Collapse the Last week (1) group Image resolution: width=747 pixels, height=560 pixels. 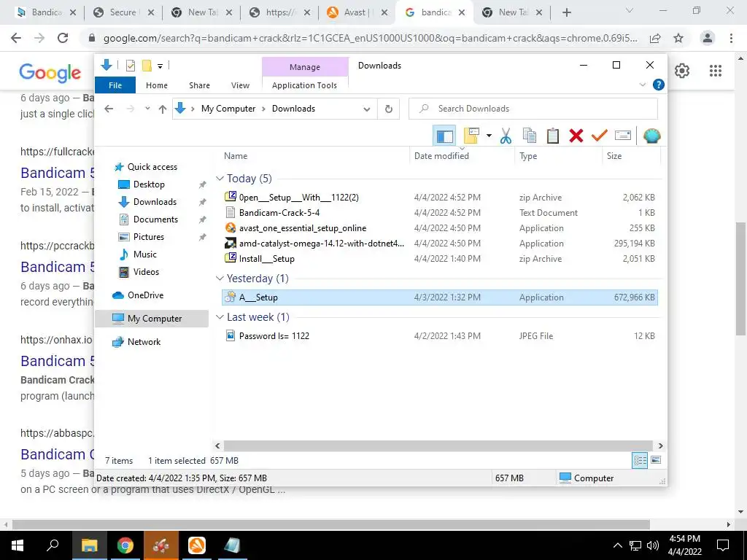220,317
